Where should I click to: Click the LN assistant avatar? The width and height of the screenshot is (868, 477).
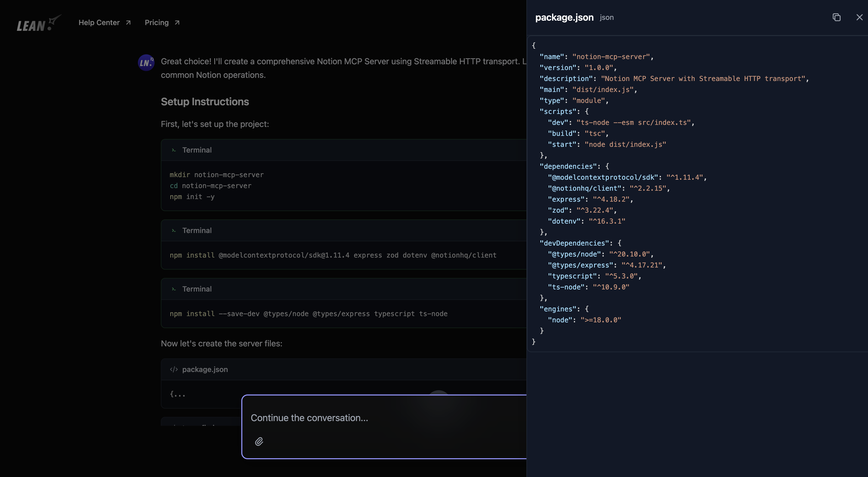click(x=146, y=63)
